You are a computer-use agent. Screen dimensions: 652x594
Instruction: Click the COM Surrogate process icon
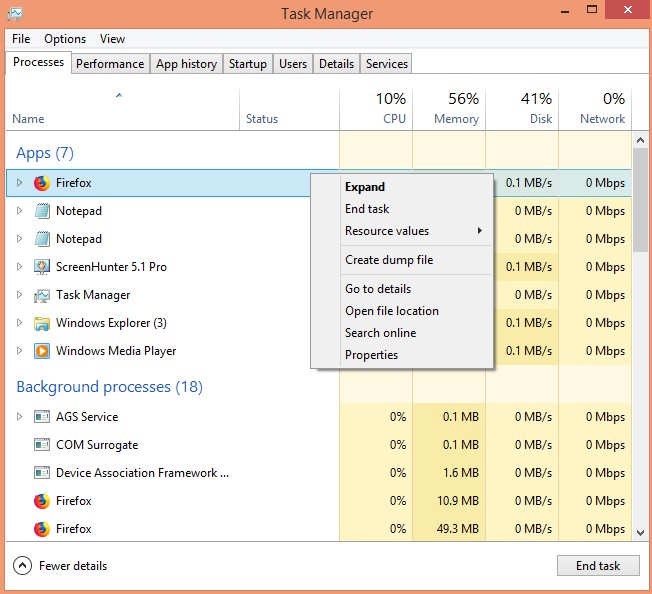(x=42, y=445)
